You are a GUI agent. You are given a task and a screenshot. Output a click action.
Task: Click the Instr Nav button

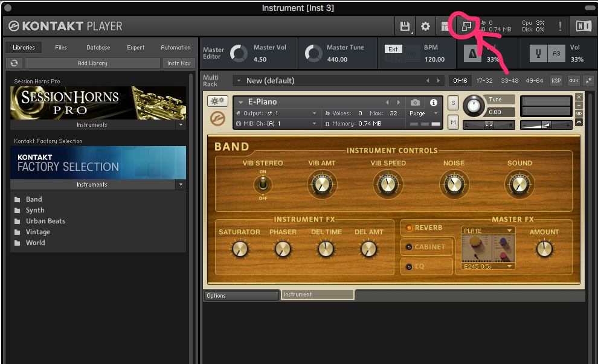click(179, 63)
